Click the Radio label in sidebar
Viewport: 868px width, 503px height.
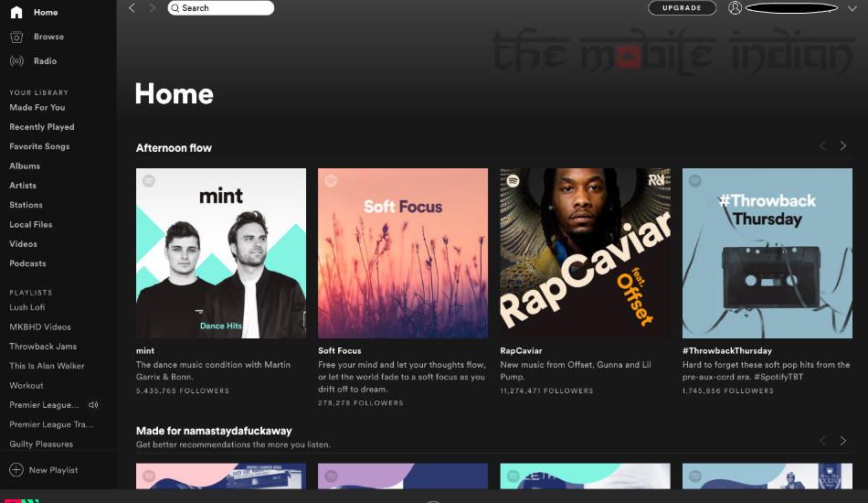coord(45,61)
